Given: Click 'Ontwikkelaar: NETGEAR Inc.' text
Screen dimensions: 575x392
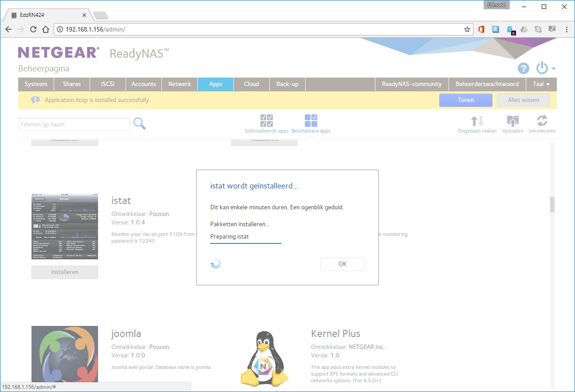Looking at the screenshot, I should [348, 347].
